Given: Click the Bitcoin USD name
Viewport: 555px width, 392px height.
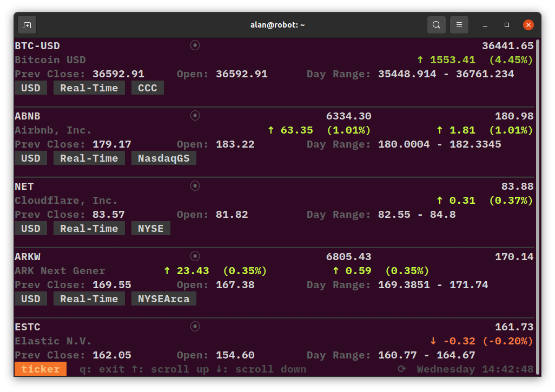Looking at the screenshot, I should point(50,60).
